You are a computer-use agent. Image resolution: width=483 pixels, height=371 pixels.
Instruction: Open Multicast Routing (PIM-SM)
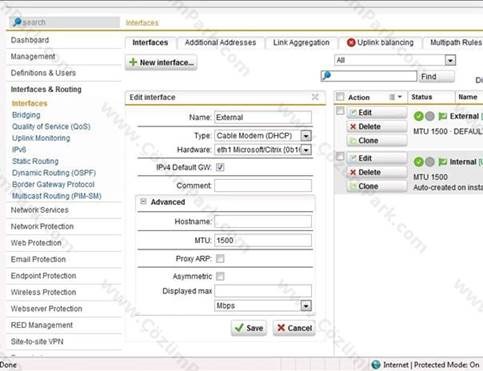[57, 196]
